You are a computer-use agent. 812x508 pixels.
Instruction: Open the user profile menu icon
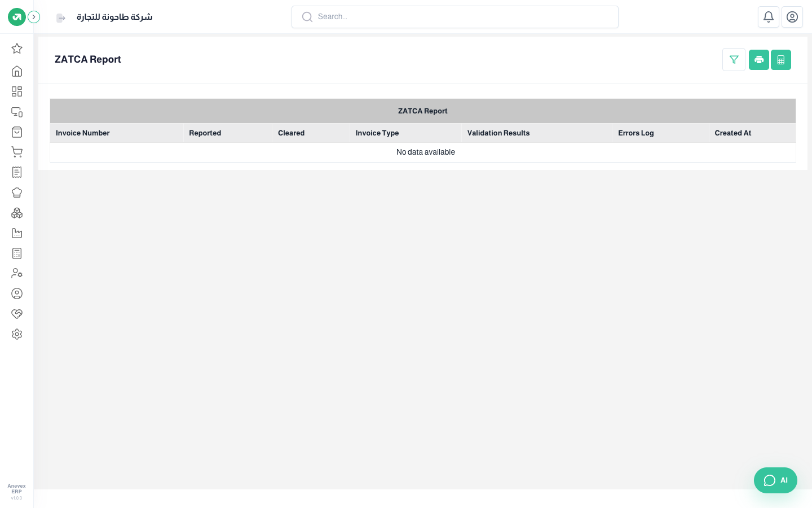click(792, 17)
